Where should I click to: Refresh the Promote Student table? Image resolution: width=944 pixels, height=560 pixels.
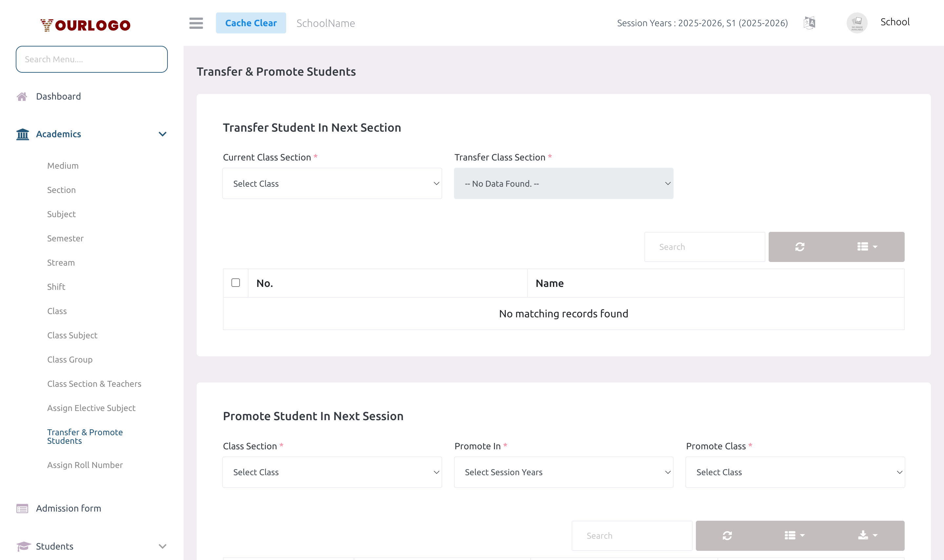tap(727, 535)
